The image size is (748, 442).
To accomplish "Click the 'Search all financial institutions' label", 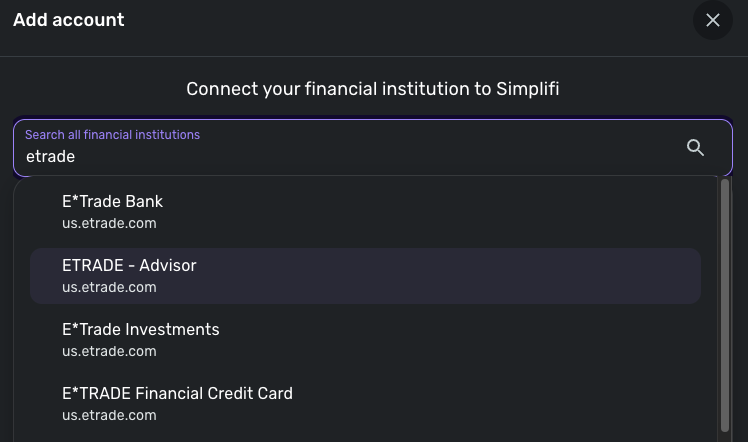I will [x=112, y=135].
